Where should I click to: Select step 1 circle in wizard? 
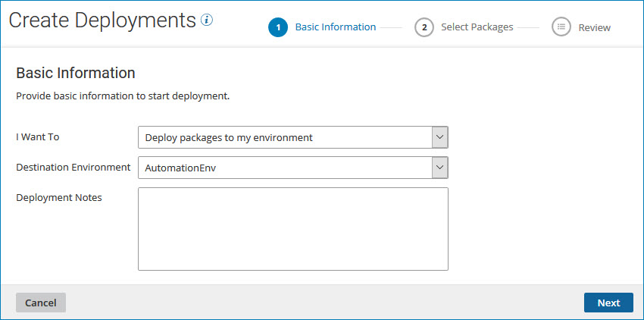tap(278, 27)
